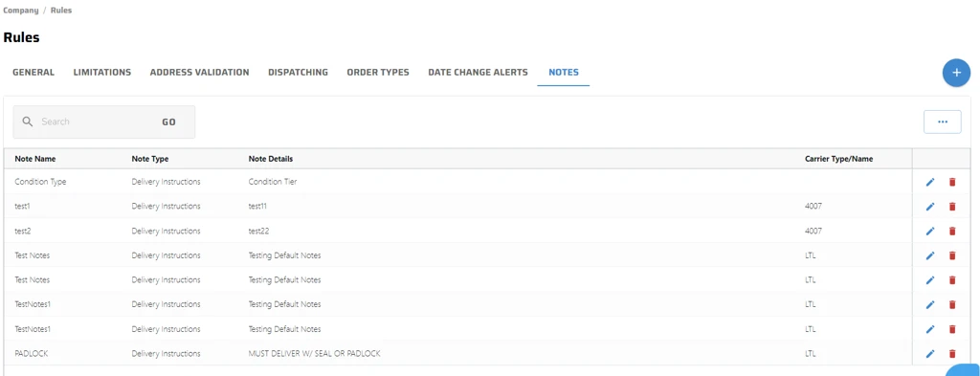Edit the Condition Type note

[930, 182]
